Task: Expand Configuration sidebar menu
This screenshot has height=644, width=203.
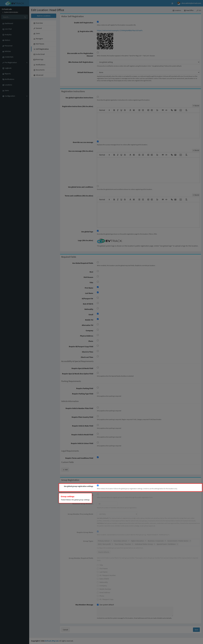Action: 14,96
